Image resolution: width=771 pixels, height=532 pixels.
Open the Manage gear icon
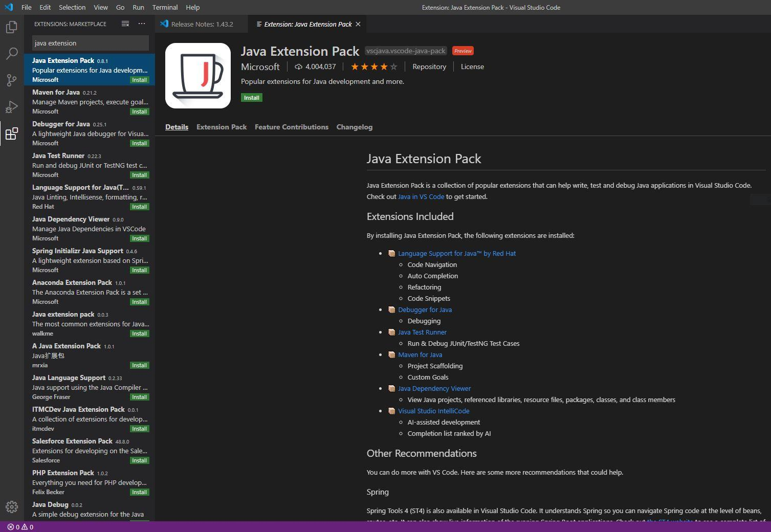click(x=12, y=507)
